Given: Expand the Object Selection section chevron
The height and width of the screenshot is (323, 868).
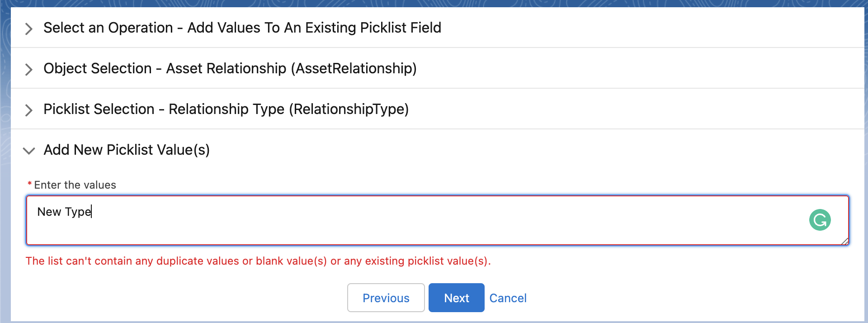Looking at the screenshot, I should [x=28, y=69].
